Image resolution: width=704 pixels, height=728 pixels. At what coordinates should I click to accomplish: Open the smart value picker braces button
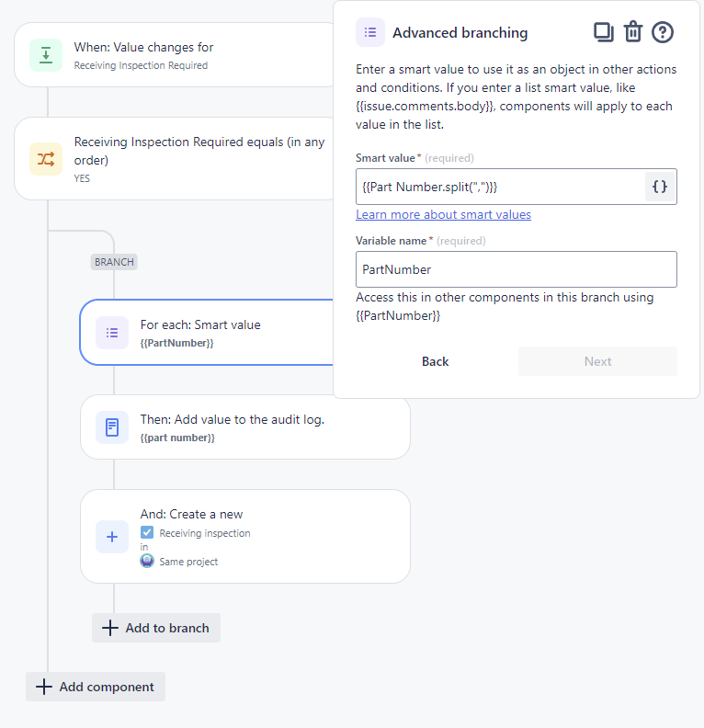tap(660, 187)
